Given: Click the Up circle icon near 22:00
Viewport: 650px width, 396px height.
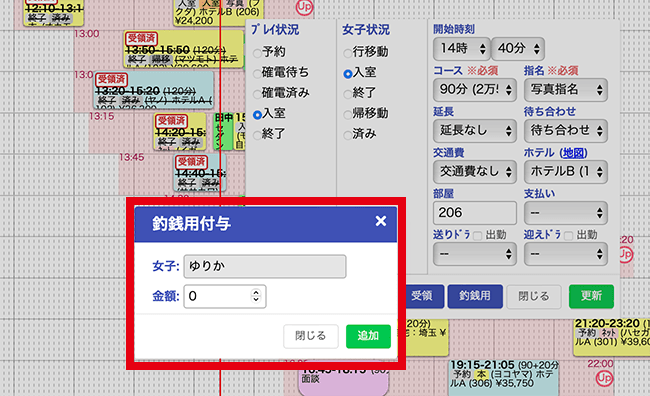Looking at the screenshot, I should coord(604,378).
